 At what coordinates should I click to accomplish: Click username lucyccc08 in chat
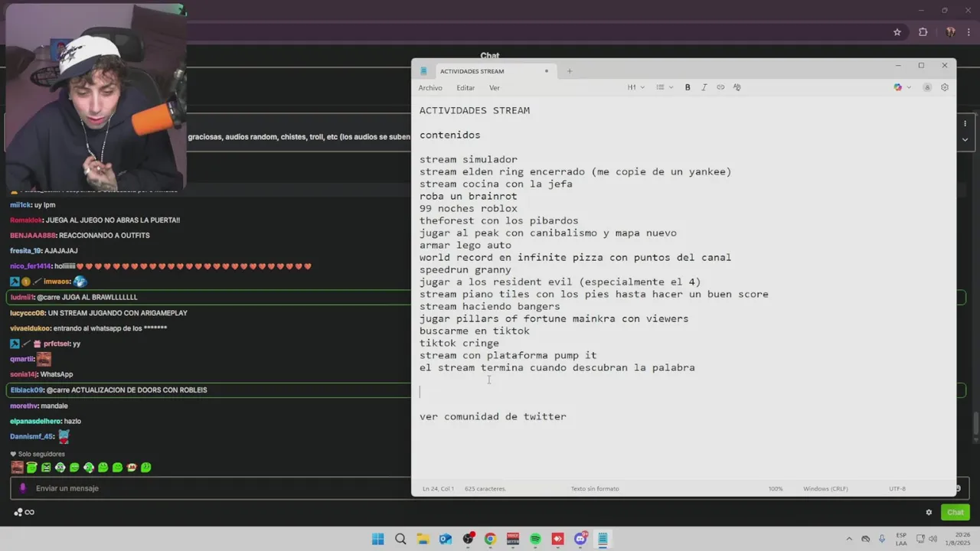(28, 313)
